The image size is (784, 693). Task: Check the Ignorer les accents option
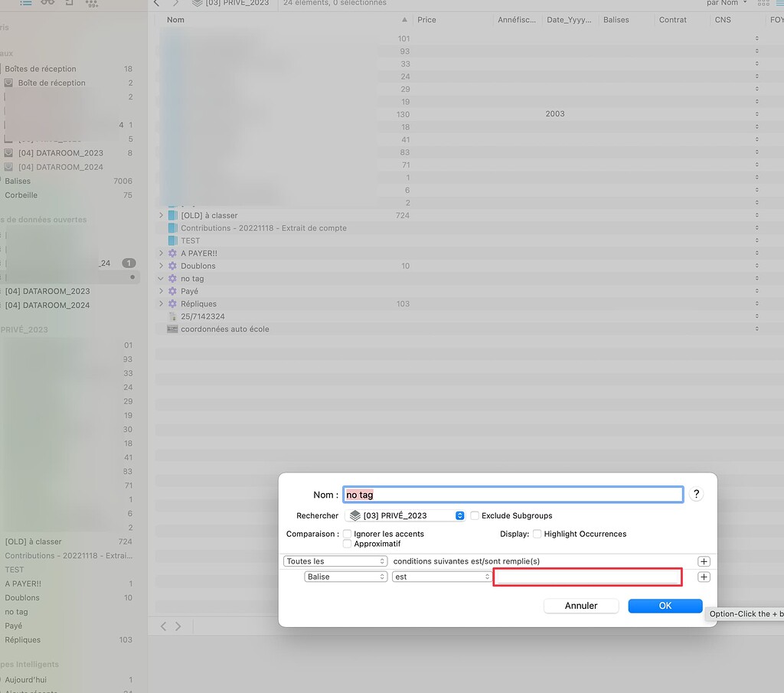[x=347, y=534]
